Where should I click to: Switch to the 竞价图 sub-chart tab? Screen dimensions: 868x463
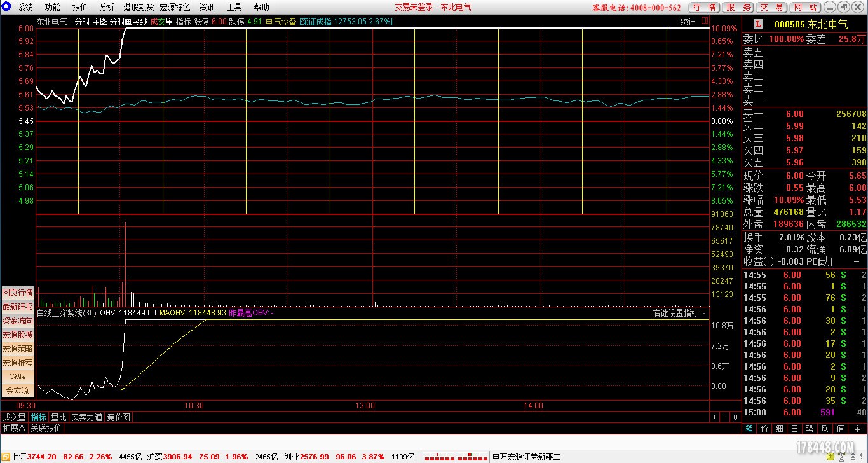click(x=118, y=417)
